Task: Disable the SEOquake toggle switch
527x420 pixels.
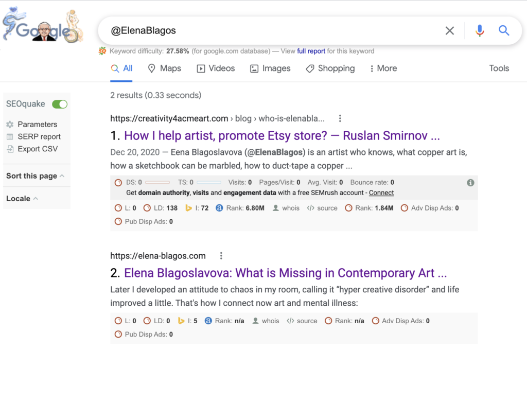Action: pyautogui.click(x=60, y=104)
